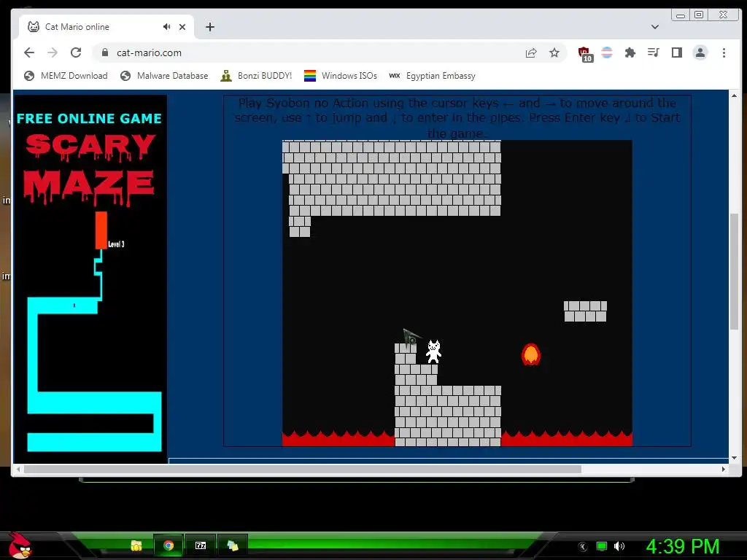Viewport: 747px width, 560px height.
Task: Open 7-Zip from the taskbar
Action: [x=201, y=545]
